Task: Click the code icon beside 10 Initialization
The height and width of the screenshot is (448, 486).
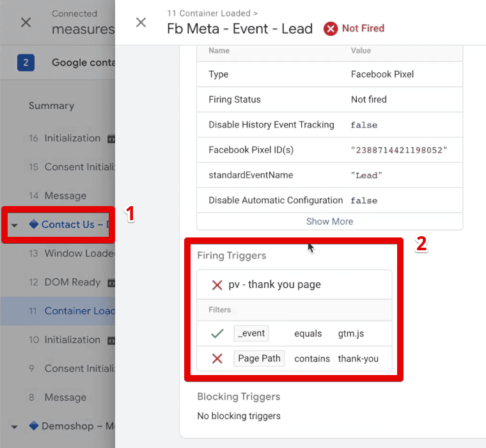Action: [111, 341]
